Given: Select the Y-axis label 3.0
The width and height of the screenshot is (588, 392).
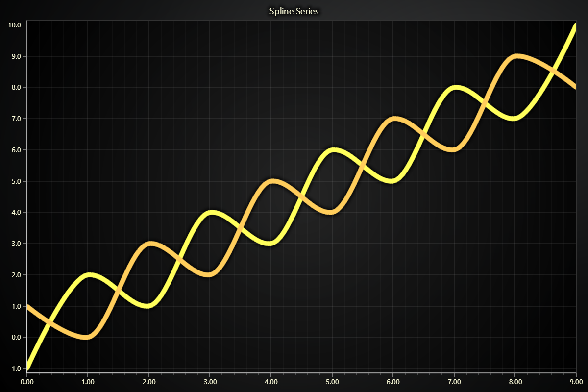Looking at the screenshot, I should 16,244.
